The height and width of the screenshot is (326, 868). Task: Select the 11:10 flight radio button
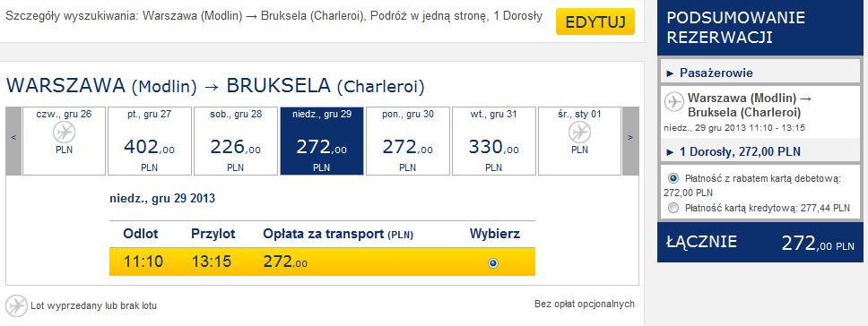coord(492,263)
